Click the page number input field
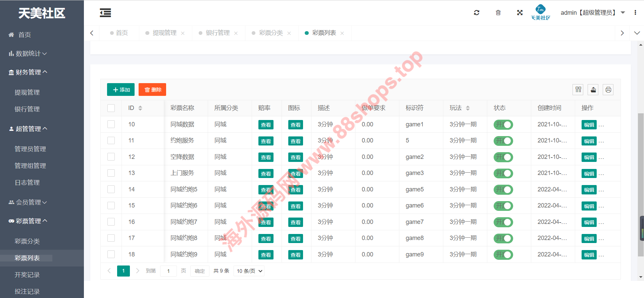 [168, 271]
